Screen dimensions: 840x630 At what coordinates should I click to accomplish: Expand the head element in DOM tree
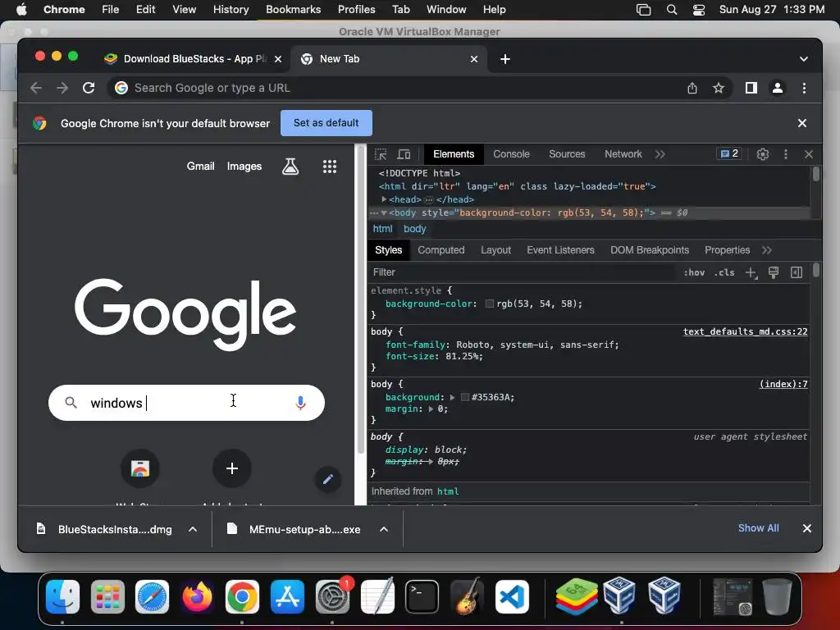coord(384,199)
